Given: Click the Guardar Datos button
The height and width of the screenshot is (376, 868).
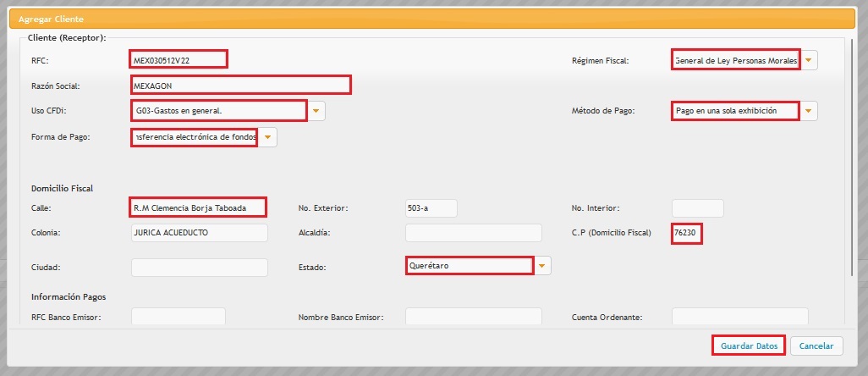Looking at the screenshot, I should point(749,346).
